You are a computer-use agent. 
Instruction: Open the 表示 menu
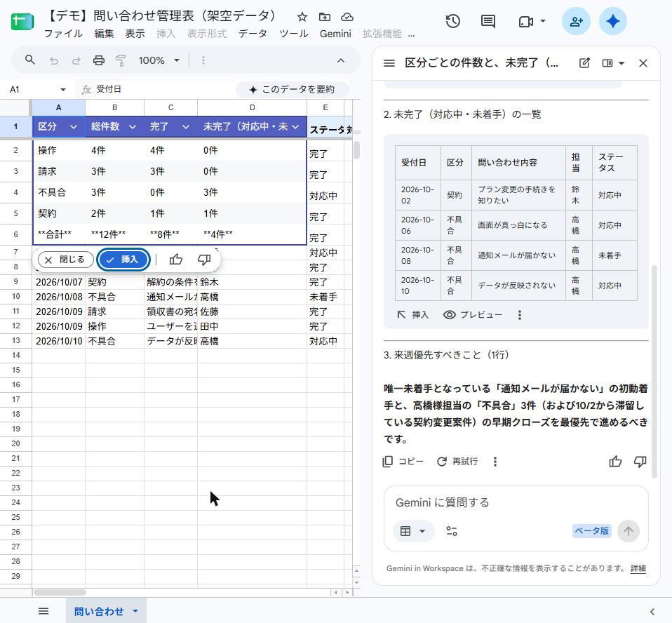[135, 34]
